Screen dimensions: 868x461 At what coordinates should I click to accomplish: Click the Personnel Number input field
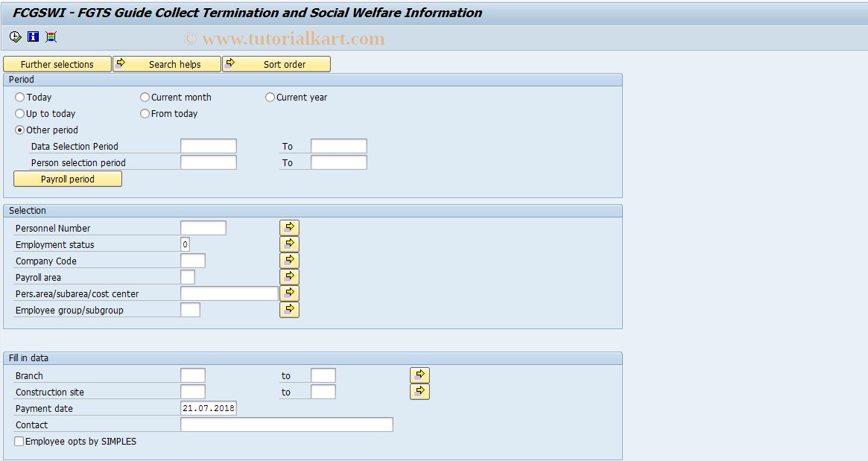pos(203,228)
